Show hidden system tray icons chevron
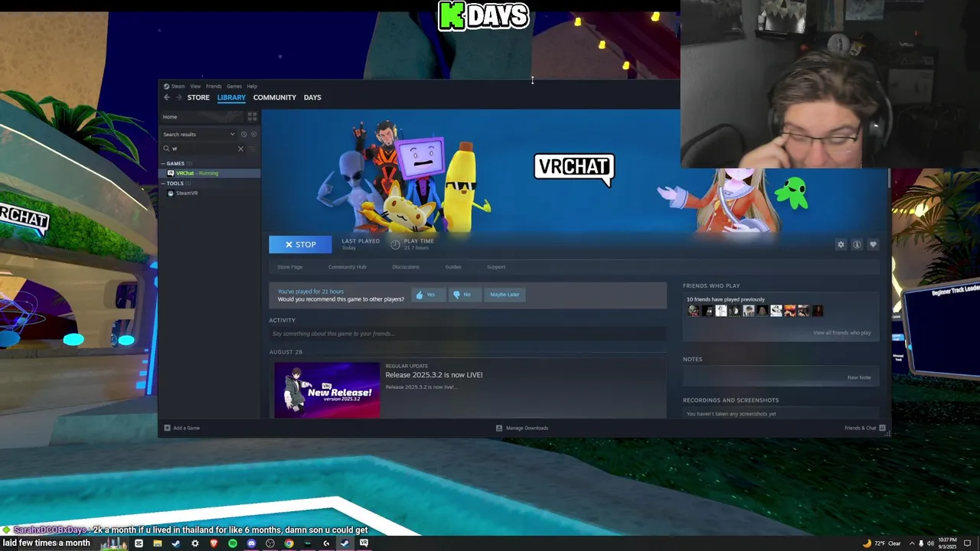Image resolution: width=980 pixels, height=551 pixels. coord(911,543)
